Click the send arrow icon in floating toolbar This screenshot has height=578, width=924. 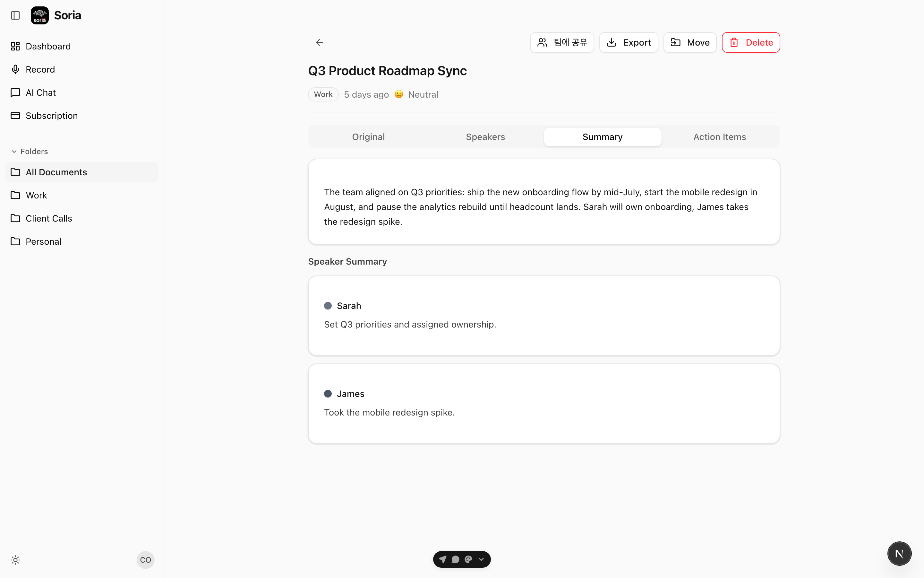[442, 559]
